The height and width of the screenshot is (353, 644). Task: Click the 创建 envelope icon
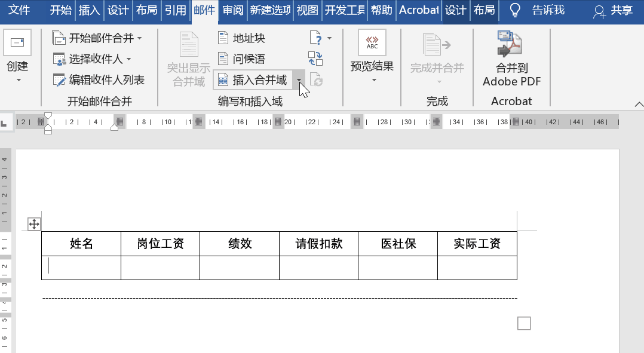click(x=17, y=42)
